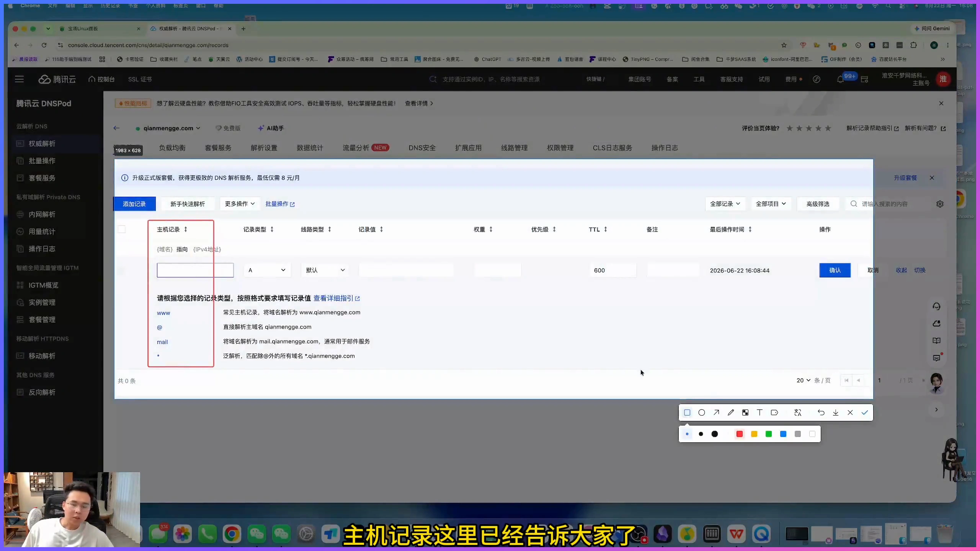Select the largest stroke size dot
Image resolution: width=980 pixels, height=551 pixels.
(715, 434)
